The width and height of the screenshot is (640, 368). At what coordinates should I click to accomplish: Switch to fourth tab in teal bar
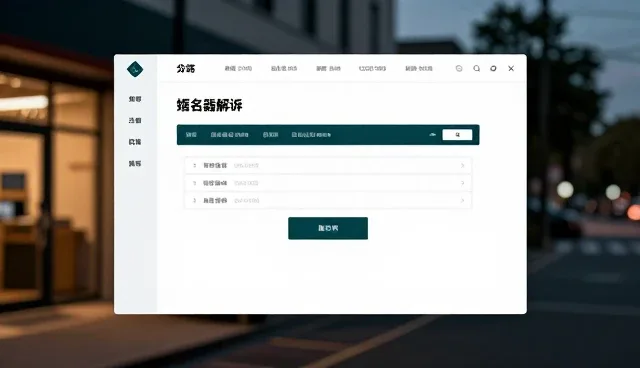[x=311, y=135]
